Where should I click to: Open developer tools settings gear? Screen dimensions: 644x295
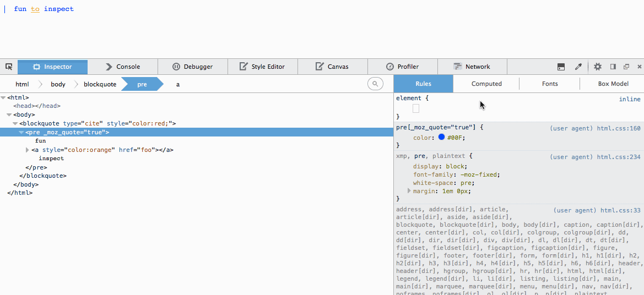[598, 67]
